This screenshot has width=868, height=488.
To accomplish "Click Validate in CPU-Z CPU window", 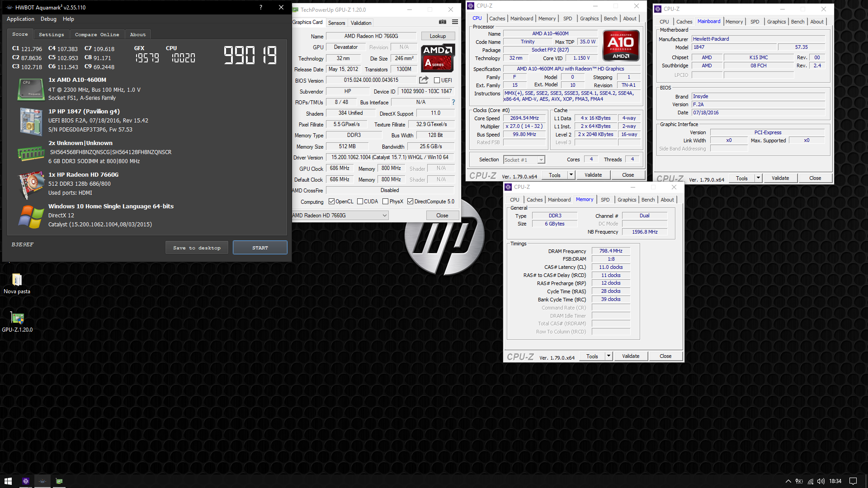I will (593, 175).
